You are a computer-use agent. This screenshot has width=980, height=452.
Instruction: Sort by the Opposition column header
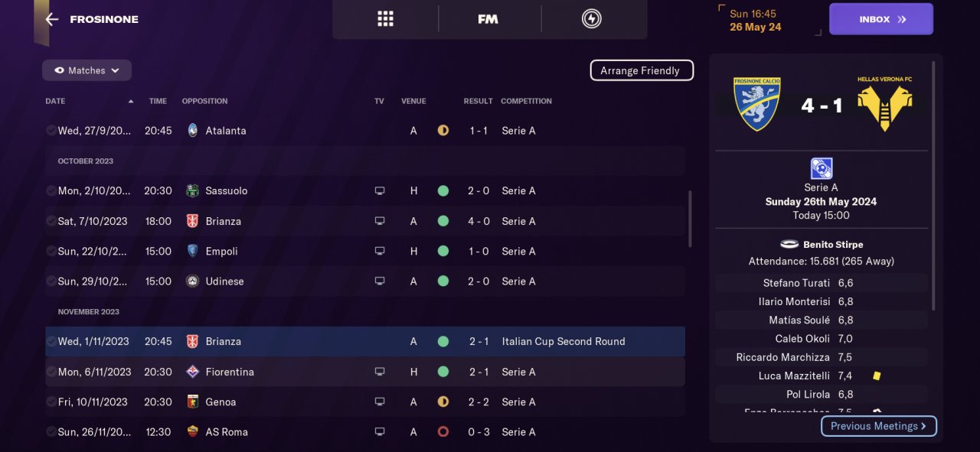tap(204, 101)
